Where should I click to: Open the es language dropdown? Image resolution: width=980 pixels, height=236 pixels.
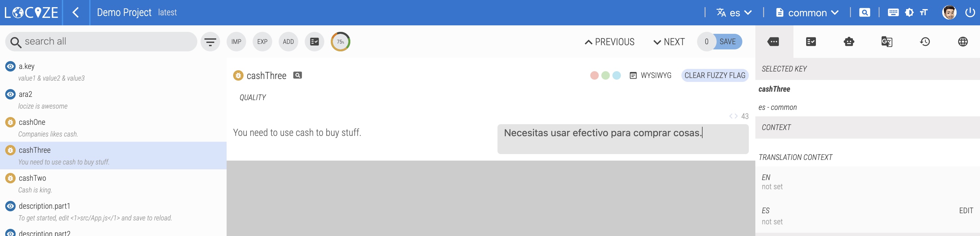tap(734, 13)
